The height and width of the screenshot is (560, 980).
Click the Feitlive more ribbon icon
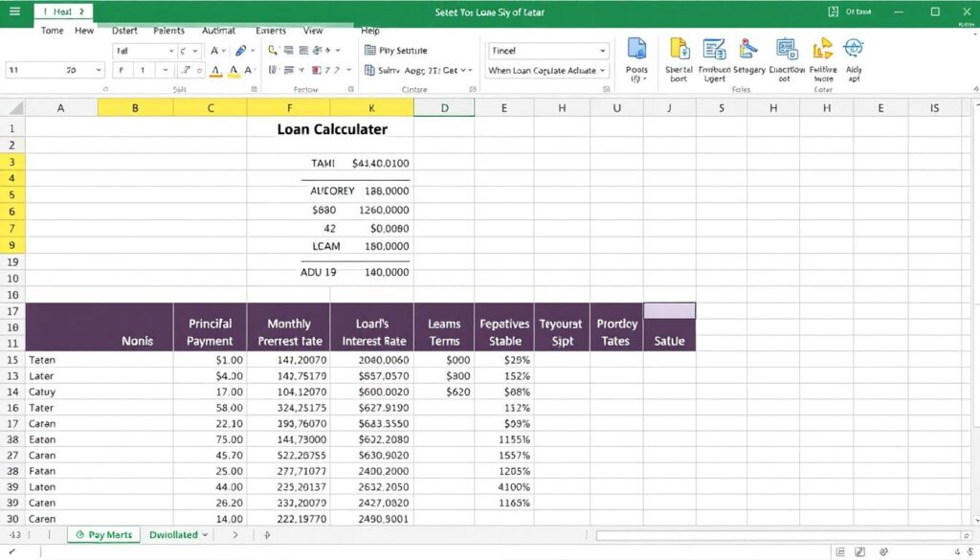[x=822, y=49]
